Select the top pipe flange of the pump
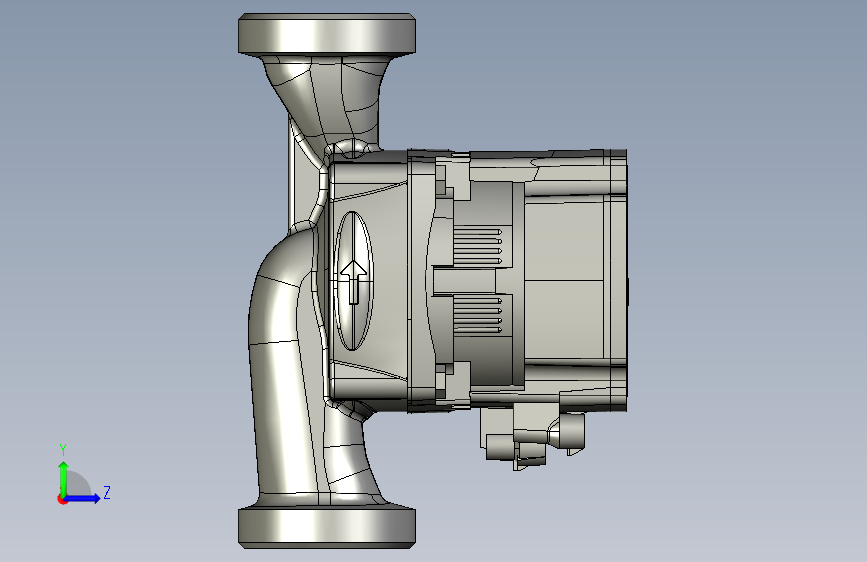Viewport: 867px width, 562px height. (327, 34)
